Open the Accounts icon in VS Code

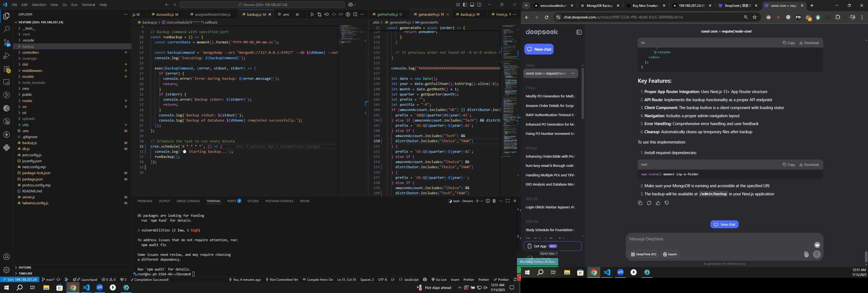pos(7,257)
